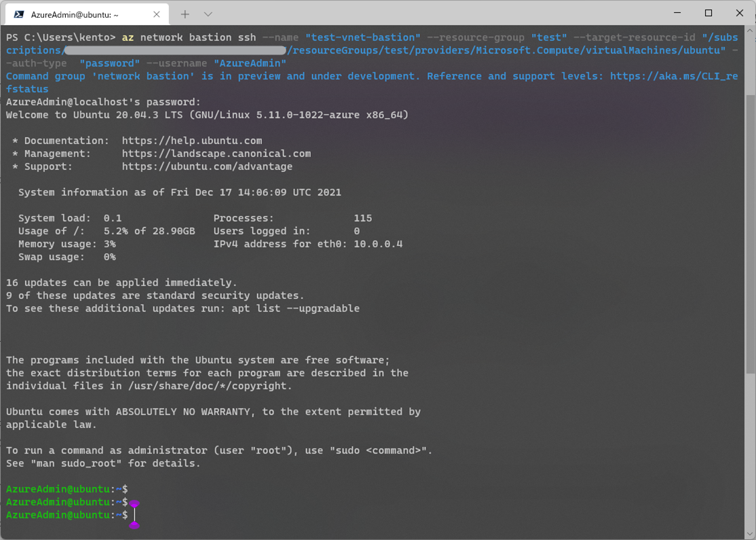Click the "PS C:\Users\kento>" prompt
The image size is (756, 540).
tap(61, 37)
